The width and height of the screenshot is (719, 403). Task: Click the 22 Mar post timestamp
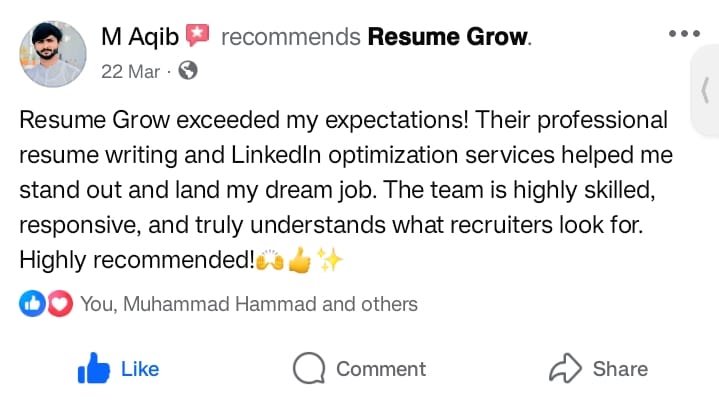[130, 71]
